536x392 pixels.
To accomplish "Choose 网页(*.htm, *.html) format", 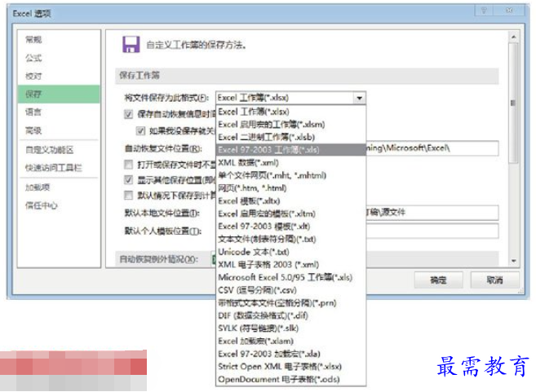I will [x=291, y=187].
